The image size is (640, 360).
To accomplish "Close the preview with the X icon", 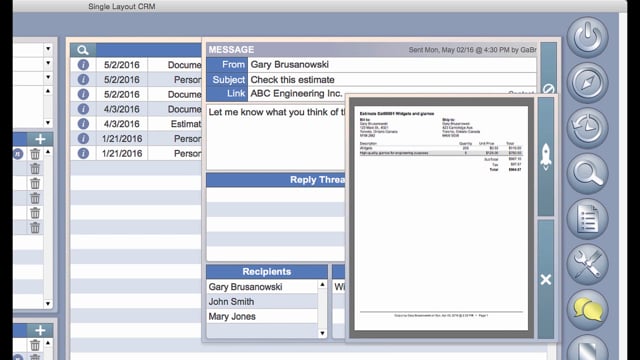I will coord(546,280).
